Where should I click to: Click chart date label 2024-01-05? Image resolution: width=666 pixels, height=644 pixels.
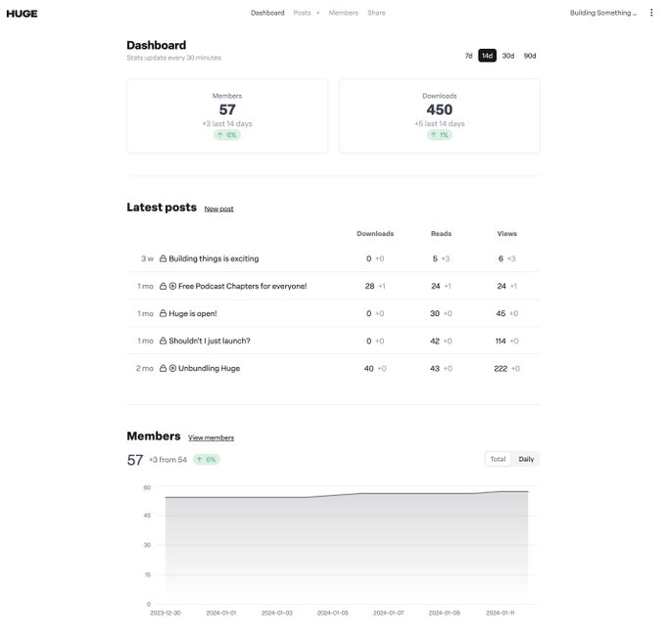click(x=333, y=613)
